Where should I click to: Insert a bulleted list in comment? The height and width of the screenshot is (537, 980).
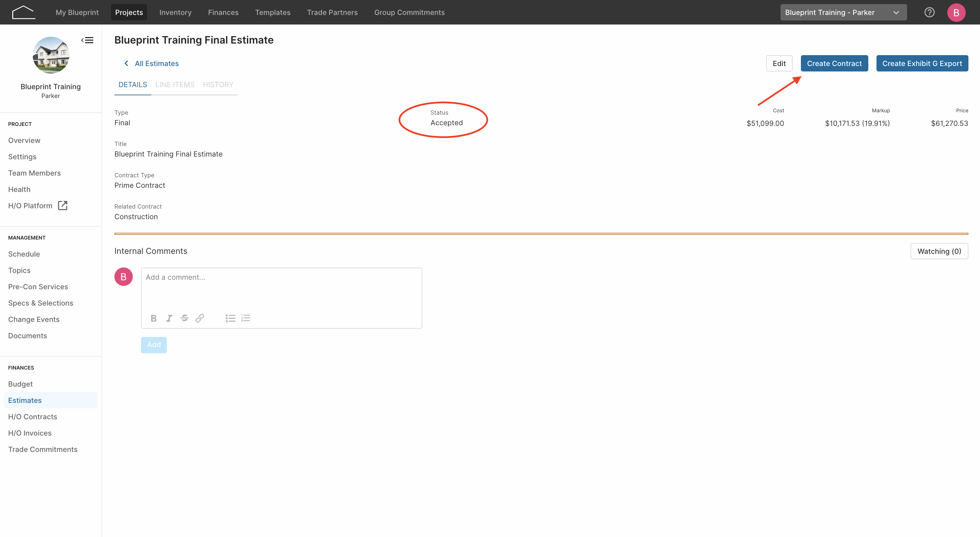pos(230,318)
